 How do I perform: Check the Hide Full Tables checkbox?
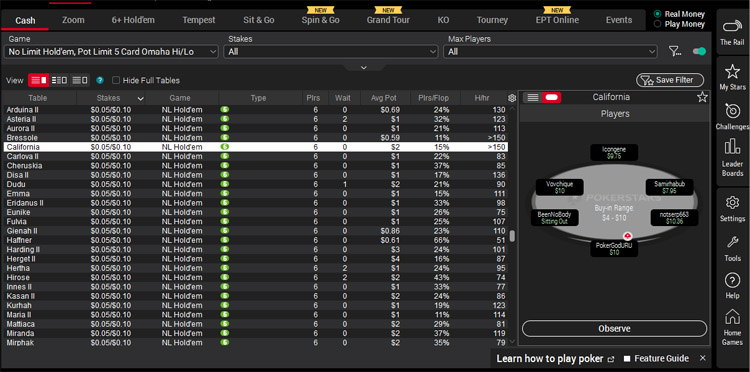(116, 80)
